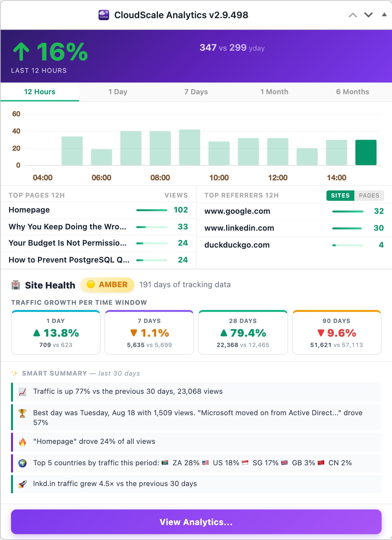Click the Homepage view count 102
Image resolution: width=392 pixels, height=540 pixels.
point(181,210)
